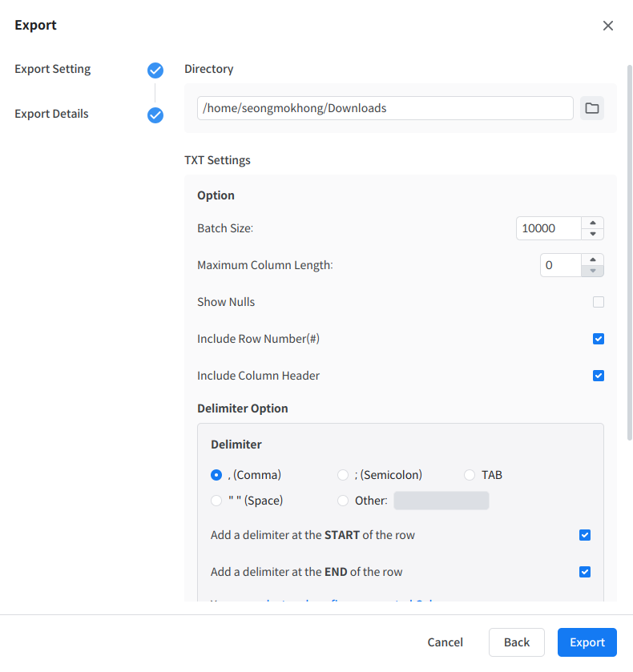Enable the Show Nulls checkbox
The width and height of the screenshot is (633, 672).
pyautogui.click(x=599, y=302)
